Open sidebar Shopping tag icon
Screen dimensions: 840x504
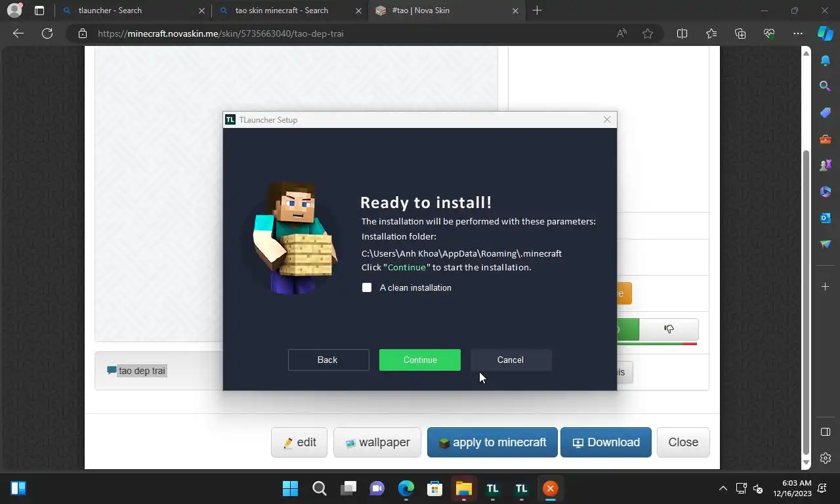(826, 113)
